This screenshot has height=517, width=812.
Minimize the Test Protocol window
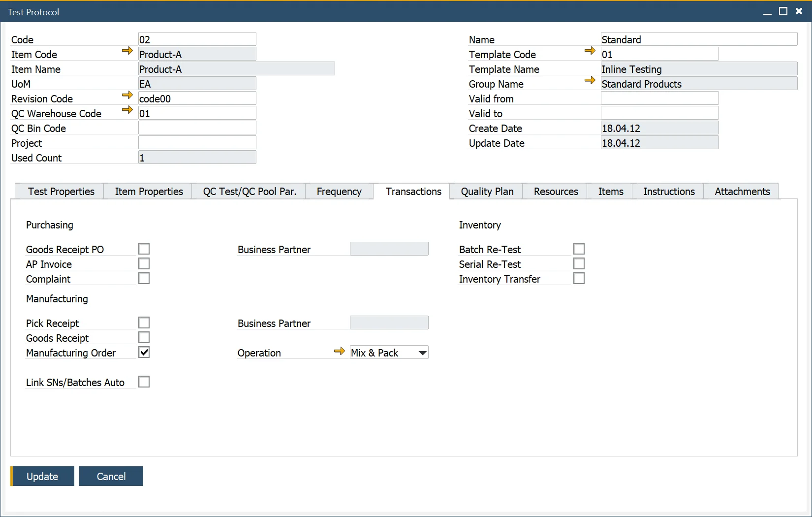click(767, 12)
